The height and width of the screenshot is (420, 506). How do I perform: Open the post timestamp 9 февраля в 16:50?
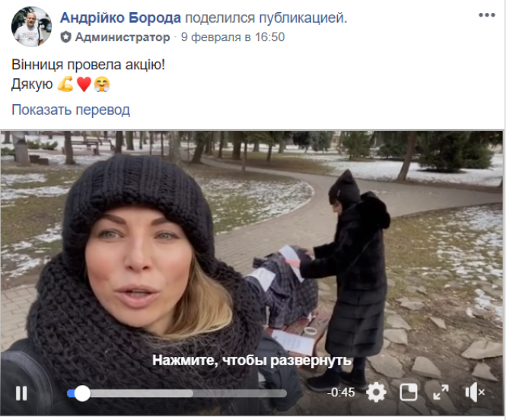pos(233,37)
